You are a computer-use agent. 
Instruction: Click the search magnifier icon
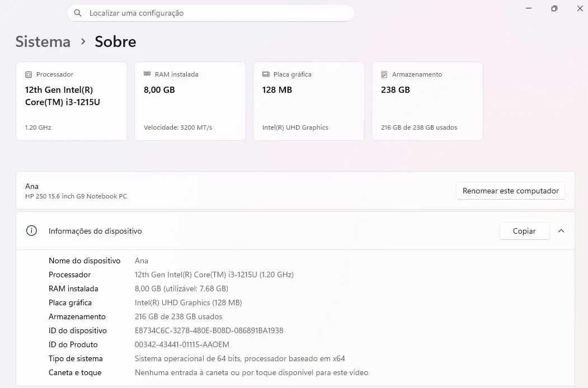click(x=78, y=13)
